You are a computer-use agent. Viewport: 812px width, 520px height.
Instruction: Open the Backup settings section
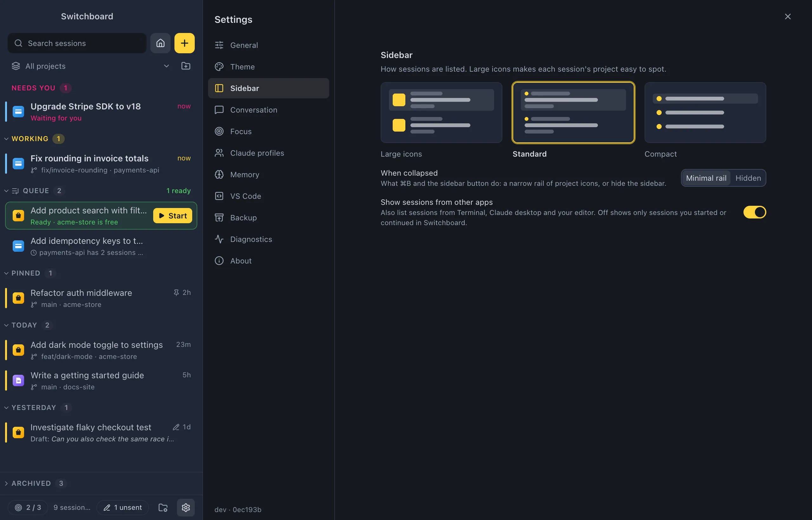click(269, 218)
